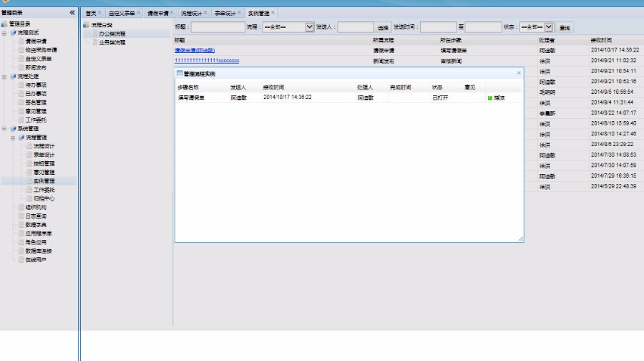Image resolution: width=644 pixels, height=361 pixels.
Task: Open 数据字典 in sidebar tree
Action: click(x=36, y=225)
